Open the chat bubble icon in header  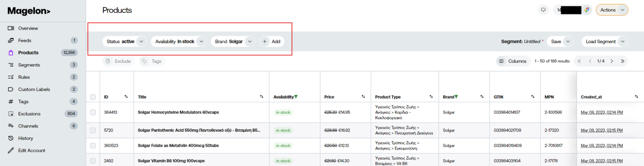(543, 10)
